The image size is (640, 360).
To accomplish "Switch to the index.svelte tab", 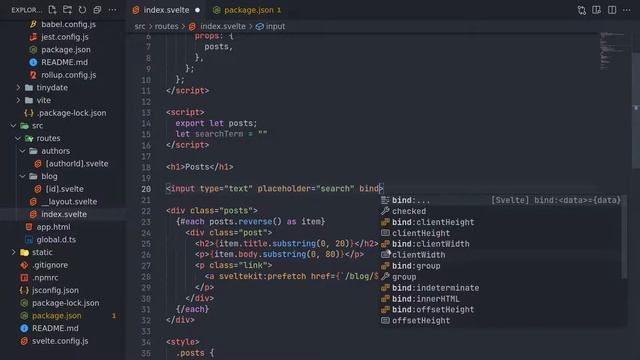I will pyautogui.click(x=166, y=10).
